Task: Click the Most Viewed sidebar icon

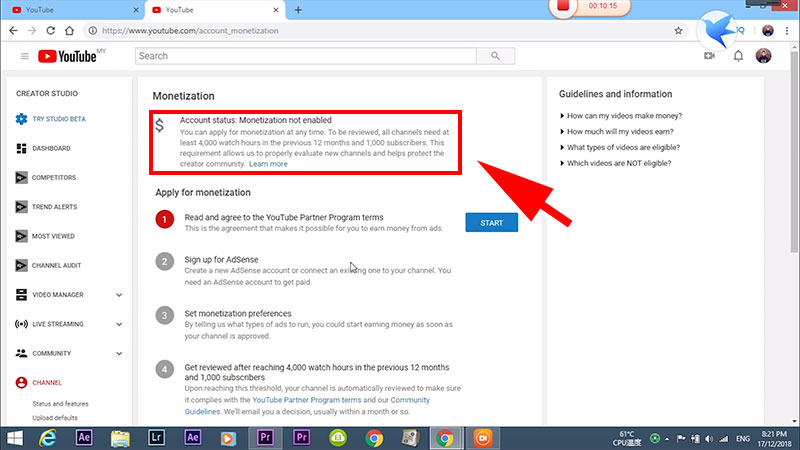Action: click(21, 236)
